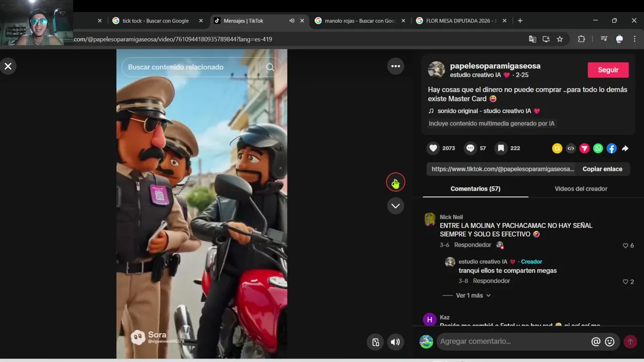Click Copiar enlace button
Image resolution: width=644 pixels, height=362 pixels.
(602, 169)
